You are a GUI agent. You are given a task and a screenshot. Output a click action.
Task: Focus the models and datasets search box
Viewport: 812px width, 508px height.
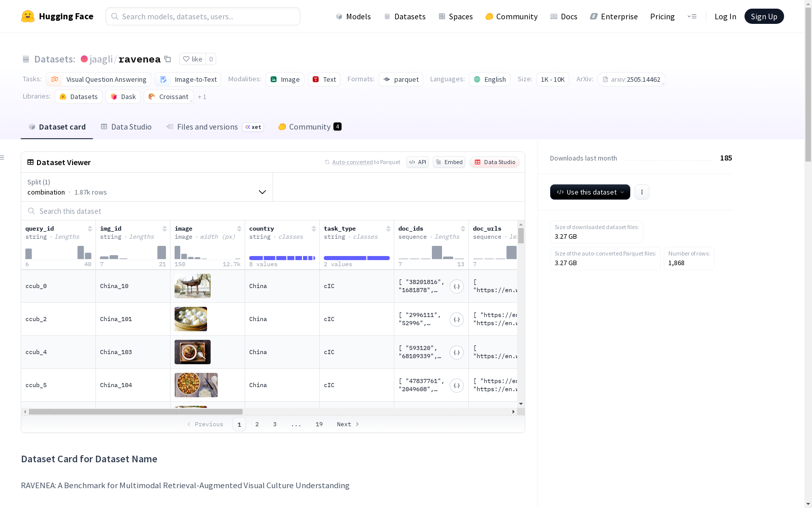[203, 16]
